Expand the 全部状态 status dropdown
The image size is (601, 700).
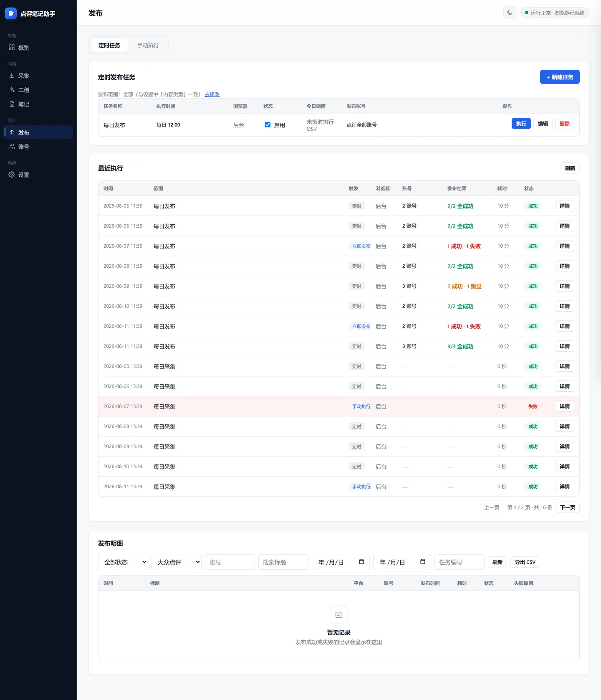click(x=123, y=562)
